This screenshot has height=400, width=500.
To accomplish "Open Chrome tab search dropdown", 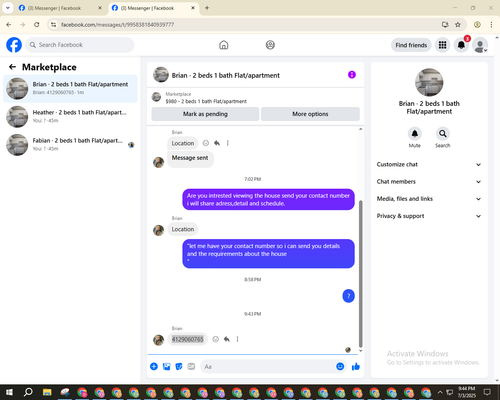I will (x=7, y=8).
